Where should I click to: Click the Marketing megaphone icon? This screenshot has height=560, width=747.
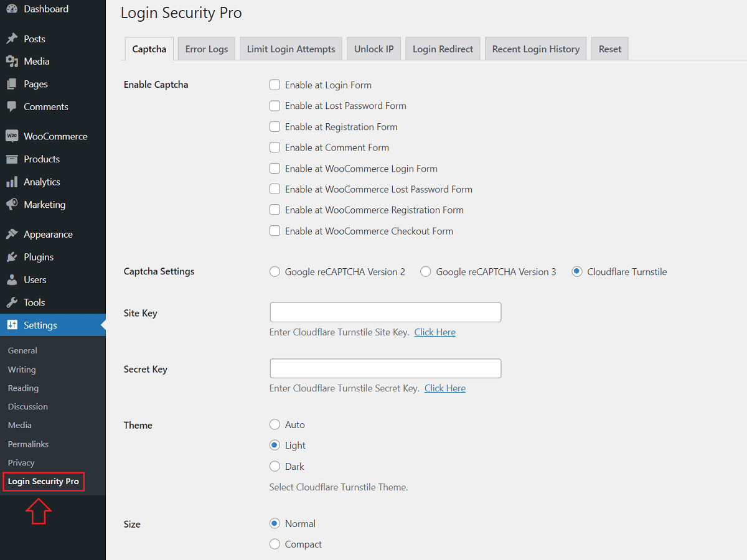tap(12, 204)
